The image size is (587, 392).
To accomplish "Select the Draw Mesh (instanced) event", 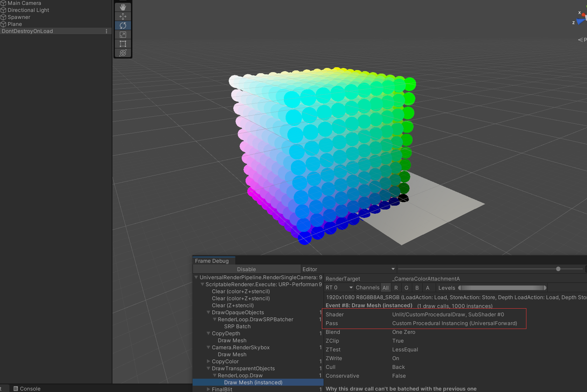I will coord(253,382).
